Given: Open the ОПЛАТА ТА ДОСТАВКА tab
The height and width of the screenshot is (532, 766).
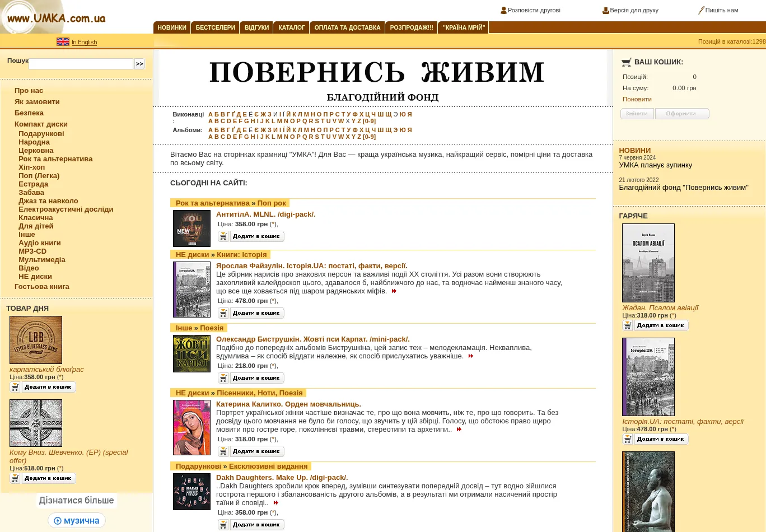Looking at the screenshot, I should click(x=347, y=27).
